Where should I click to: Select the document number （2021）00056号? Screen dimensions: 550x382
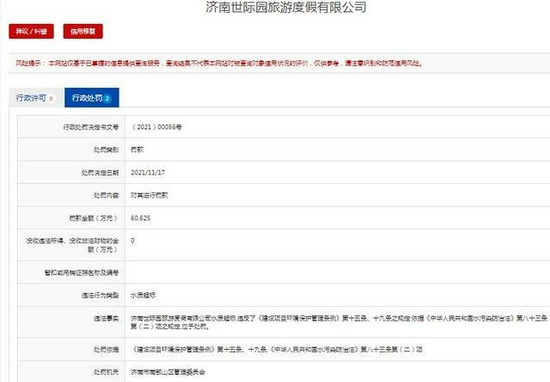click(156, 127)
